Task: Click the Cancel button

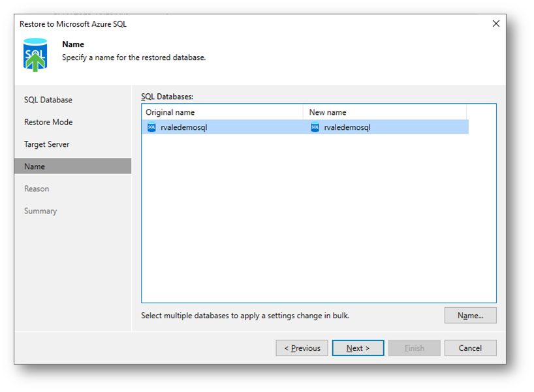Action: [470, 348]
